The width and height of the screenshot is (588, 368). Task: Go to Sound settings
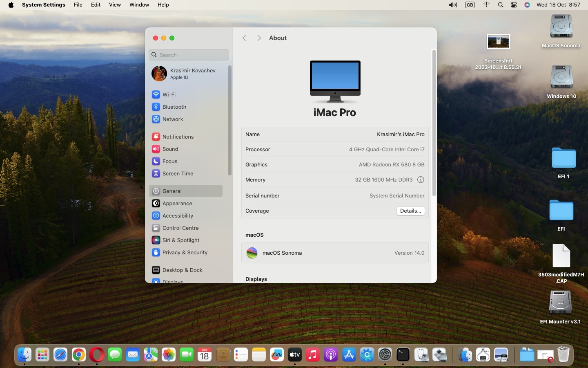click(186, 149)
